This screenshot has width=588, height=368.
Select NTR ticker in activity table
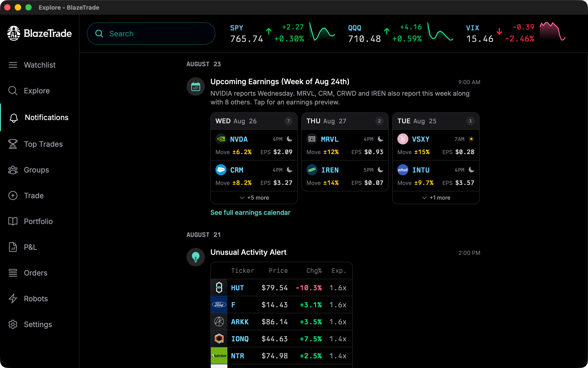pos(237,356)
